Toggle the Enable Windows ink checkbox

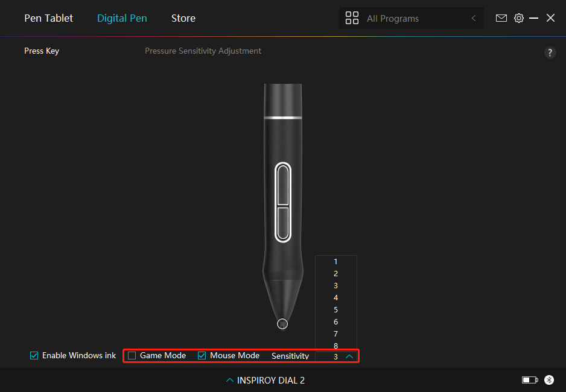point(34,356)
